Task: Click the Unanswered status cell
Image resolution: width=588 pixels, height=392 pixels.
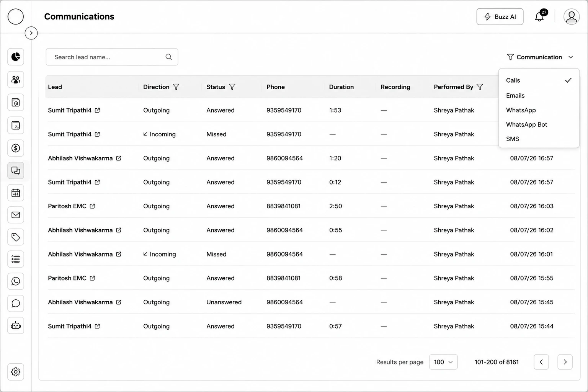Action: tap(224, 302)
